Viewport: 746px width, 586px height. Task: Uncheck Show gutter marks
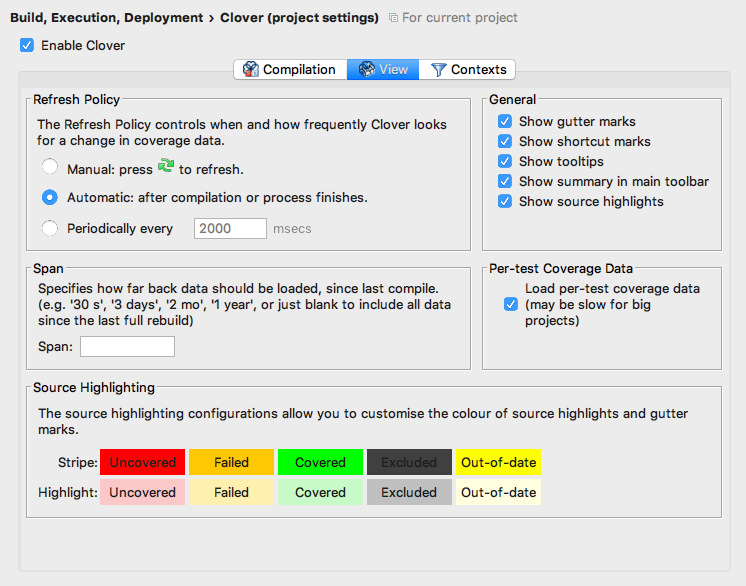point(505,121)
